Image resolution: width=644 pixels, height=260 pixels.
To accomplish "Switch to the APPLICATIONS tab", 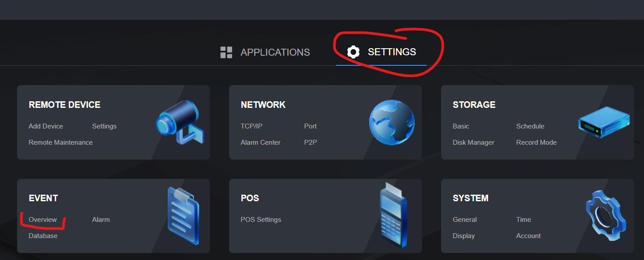I will (x=275, y=52).
